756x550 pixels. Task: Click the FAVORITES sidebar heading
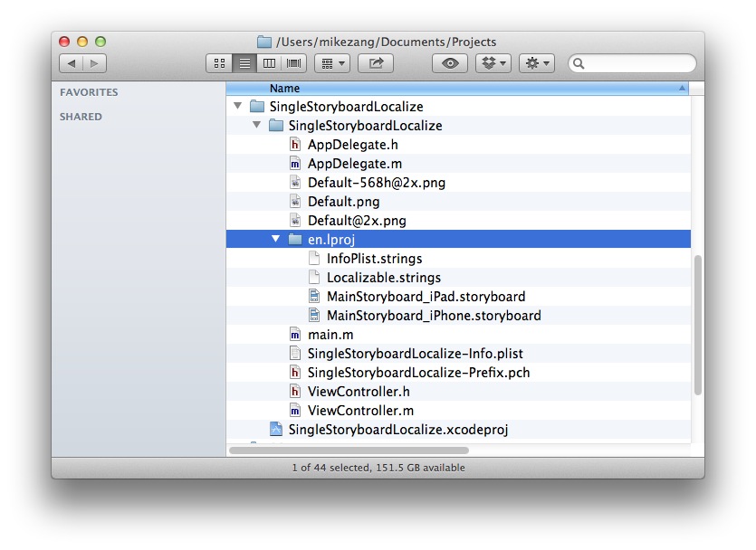coord(89,92)
